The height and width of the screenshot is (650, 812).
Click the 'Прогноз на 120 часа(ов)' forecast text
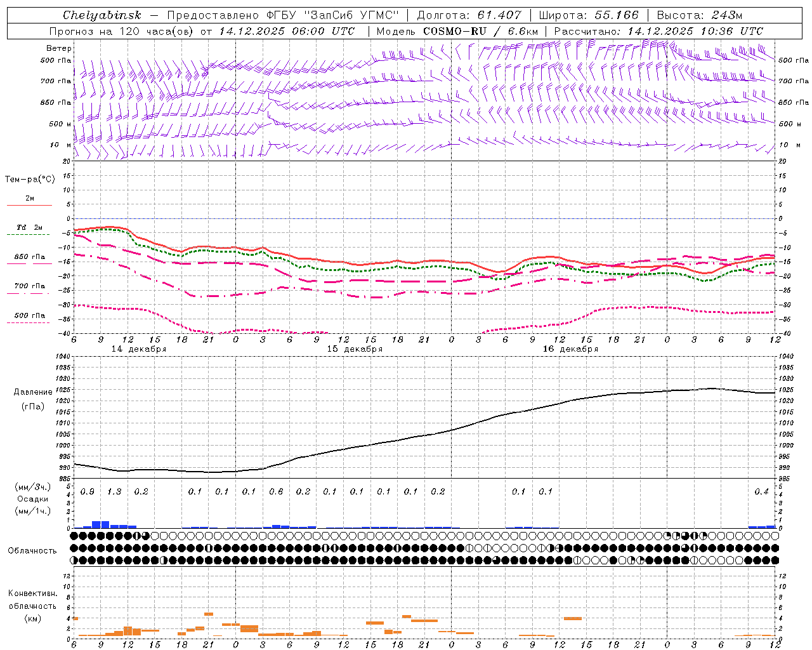click(122, 31)
